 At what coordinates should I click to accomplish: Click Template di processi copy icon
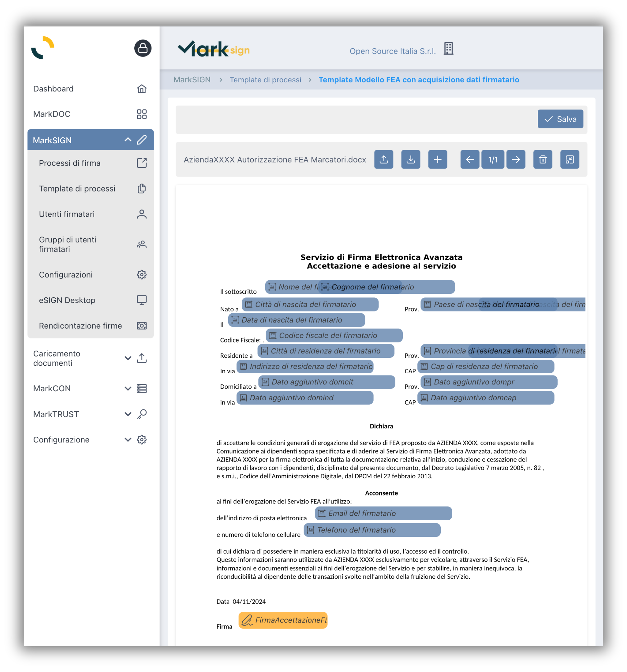click(x=142, y=189)
